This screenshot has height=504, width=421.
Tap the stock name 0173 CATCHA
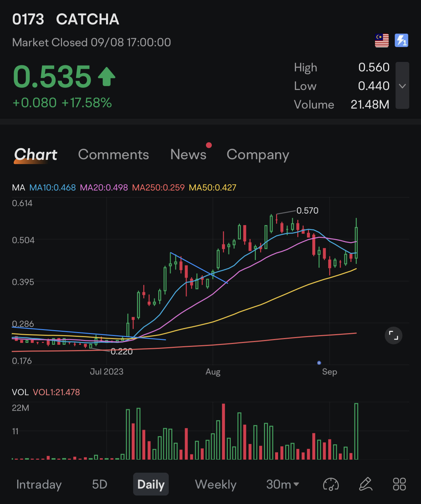pyautogui.click(x=66, y=19)
